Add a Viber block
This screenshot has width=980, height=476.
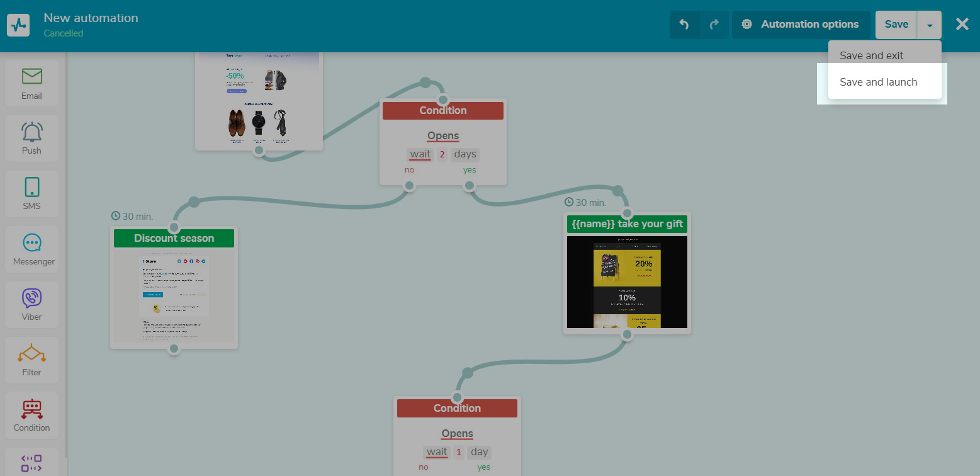click(x=31, y=305)
